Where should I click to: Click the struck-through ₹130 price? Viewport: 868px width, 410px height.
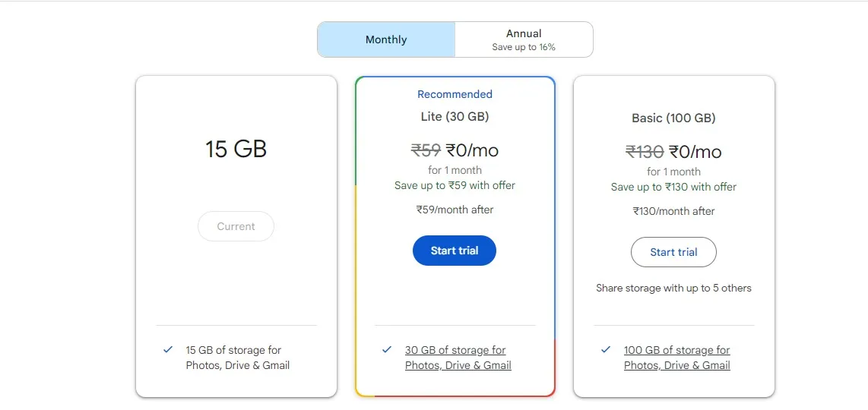645,152
